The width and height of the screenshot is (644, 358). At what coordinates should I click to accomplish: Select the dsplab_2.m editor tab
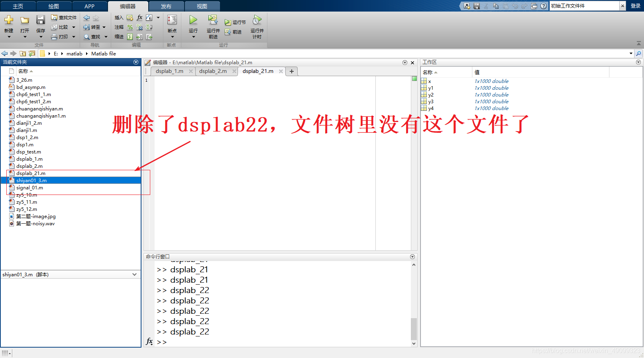213,71
